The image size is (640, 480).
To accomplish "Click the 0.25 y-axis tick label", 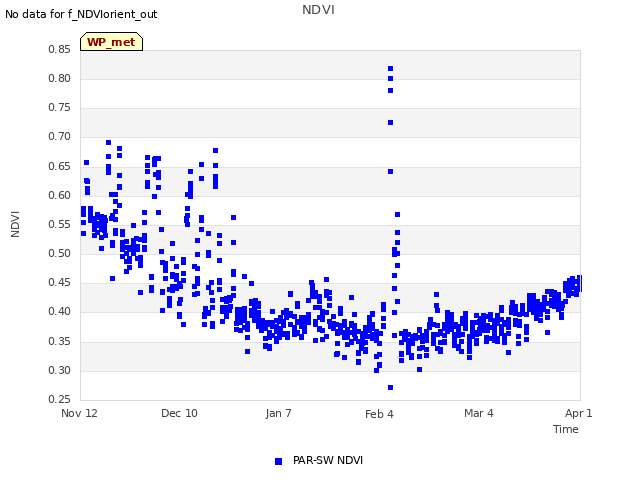I will coord(59,399).
